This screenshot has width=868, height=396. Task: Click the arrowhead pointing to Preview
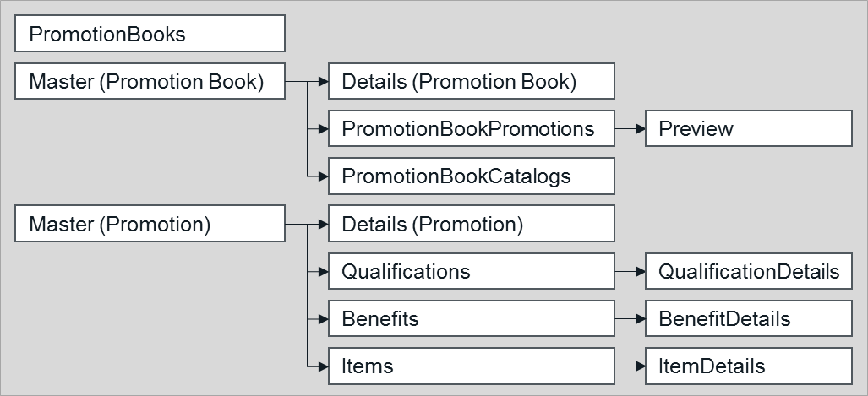(x=640, y=129)
